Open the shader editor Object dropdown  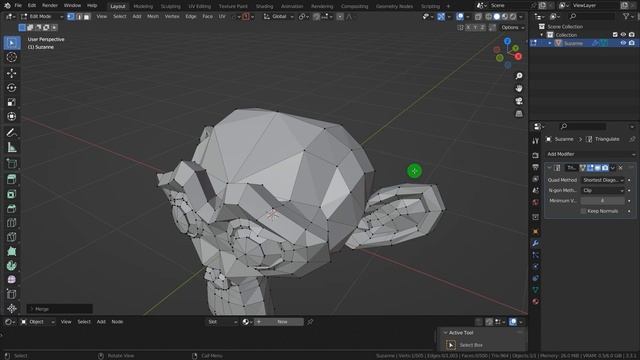click(x=38, y=322)
